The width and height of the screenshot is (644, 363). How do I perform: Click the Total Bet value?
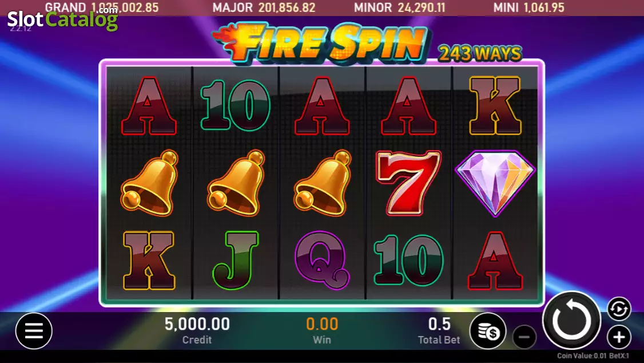439,325
